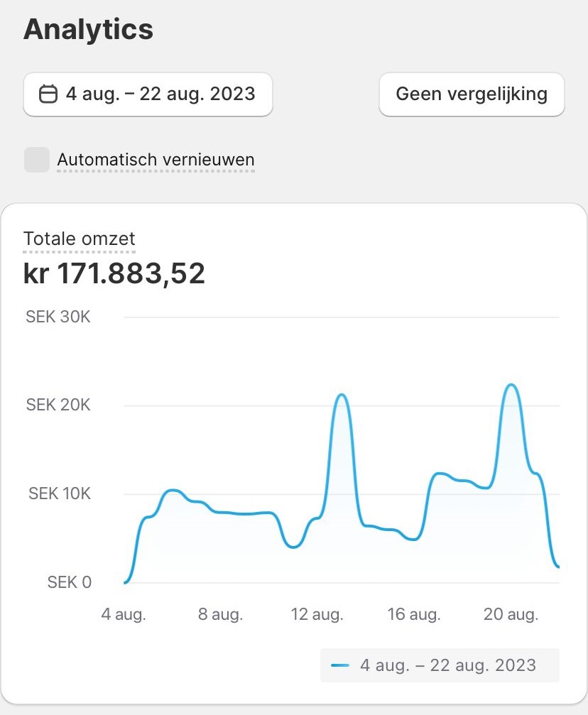Click the 16 aug. axis label
Viewport: 588px width, 715px height.
[414, 614]
